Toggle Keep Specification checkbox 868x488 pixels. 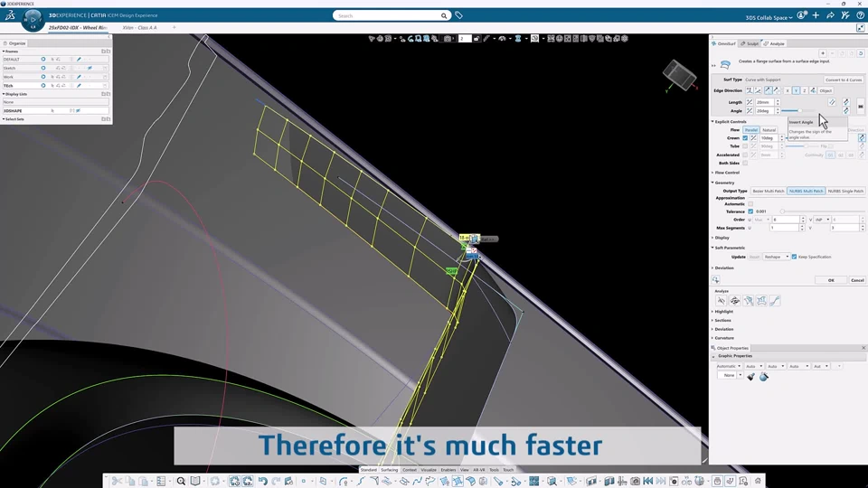tap(795, 257)
